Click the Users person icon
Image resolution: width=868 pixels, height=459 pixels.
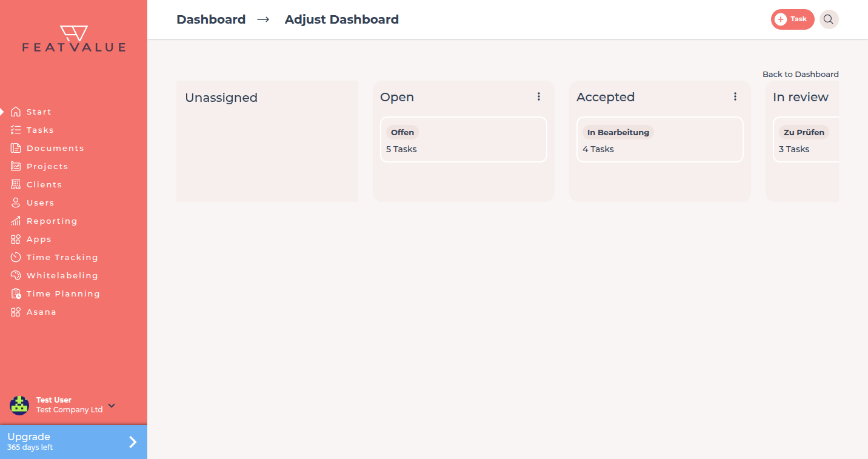coord(16,203)
